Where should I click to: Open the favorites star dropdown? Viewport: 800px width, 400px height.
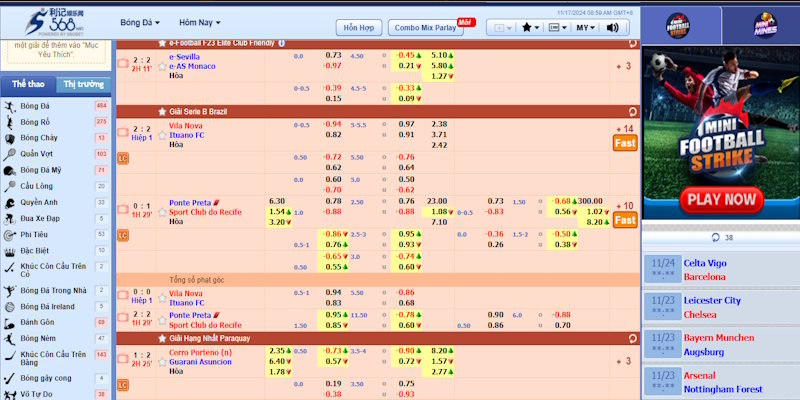pyautogui.click(x=530, y=28)
